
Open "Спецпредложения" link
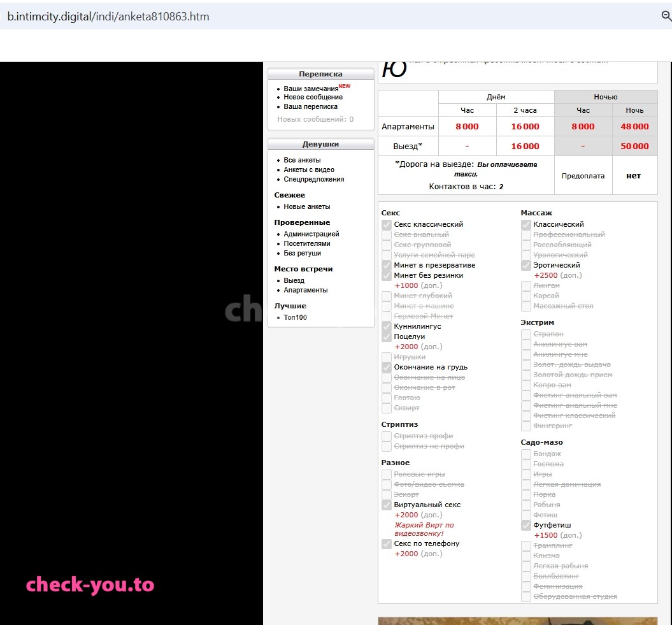[314, 179]
